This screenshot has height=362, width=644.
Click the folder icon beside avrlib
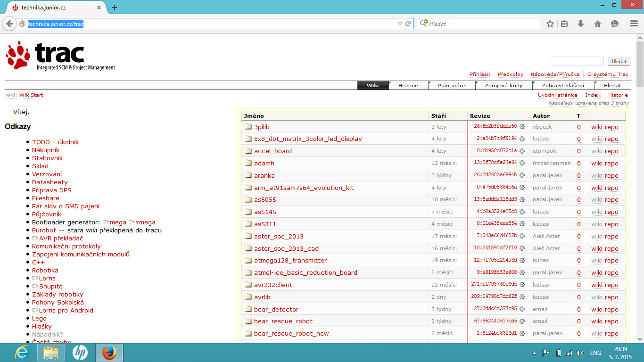[x=248, y=297]
